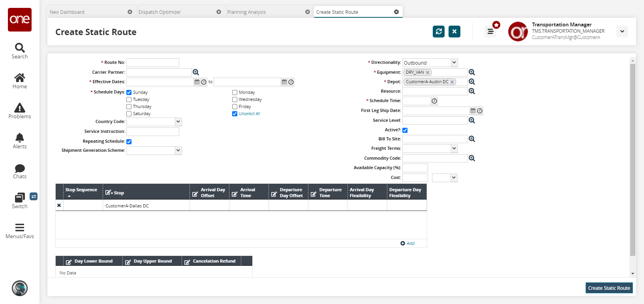Click scrollbar down arrow
This screenshot has height=304, width=644.
[x=633, y=273]
